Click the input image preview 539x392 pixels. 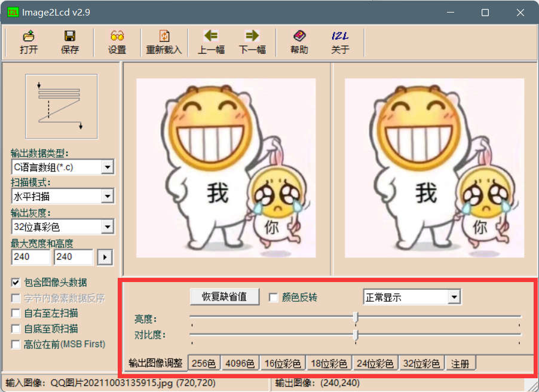click(226, 168)
